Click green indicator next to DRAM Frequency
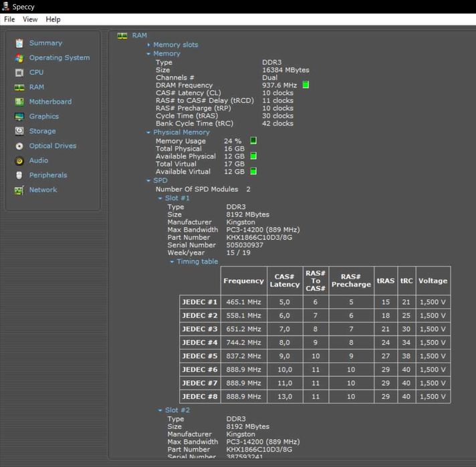This screenshot has height=467, width=476. pos(306,85)
